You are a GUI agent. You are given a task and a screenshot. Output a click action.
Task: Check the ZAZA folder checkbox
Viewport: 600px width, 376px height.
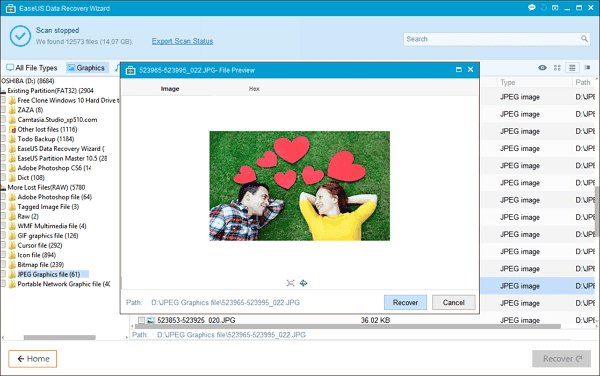[x=3, y=110]
